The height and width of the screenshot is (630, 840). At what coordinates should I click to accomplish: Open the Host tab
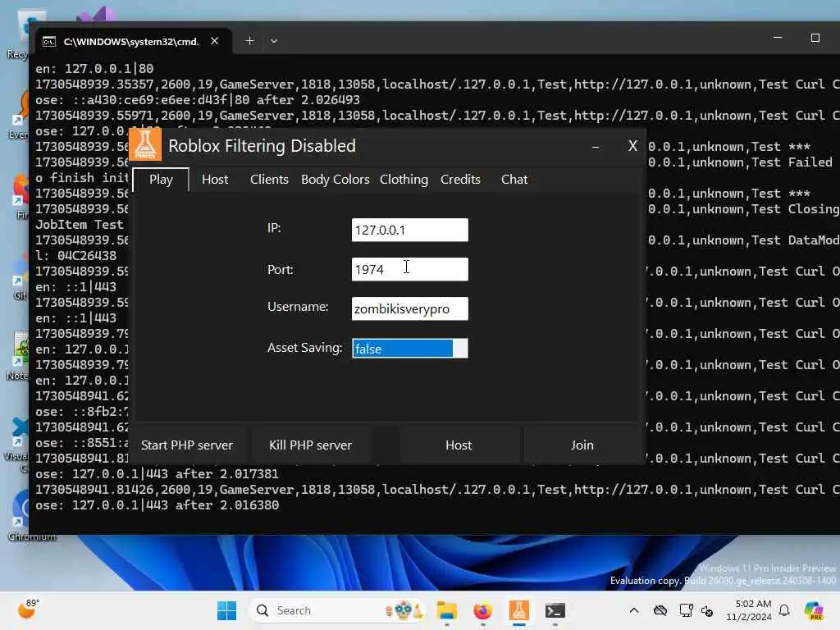coord(215,180)
